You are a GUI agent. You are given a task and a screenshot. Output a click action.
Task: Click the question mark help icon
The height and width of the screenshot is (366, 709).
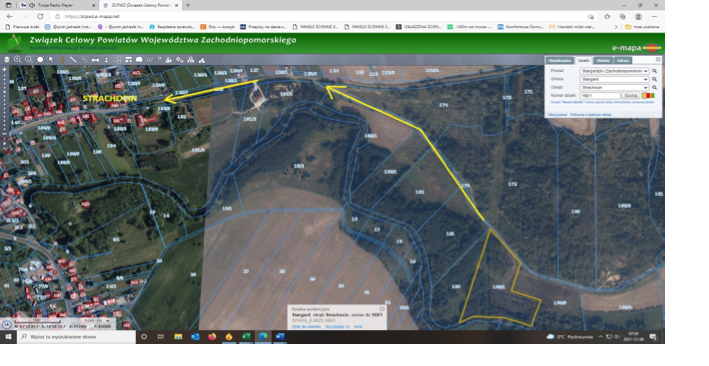(x=159, y=60)
